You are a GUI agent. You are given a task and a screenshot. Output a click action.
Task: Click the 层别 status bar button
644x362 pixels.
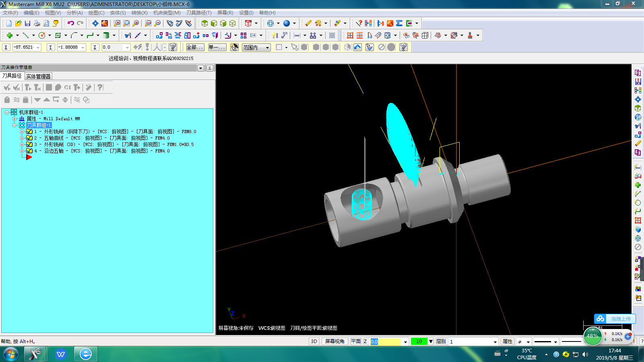(x=441, y=341)
